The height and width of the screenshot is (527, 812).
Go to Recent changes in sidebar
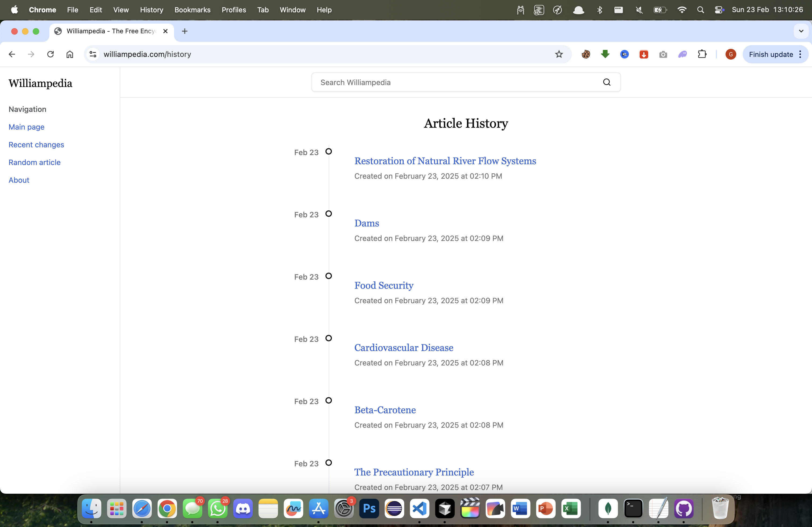(x=36, y=145)
